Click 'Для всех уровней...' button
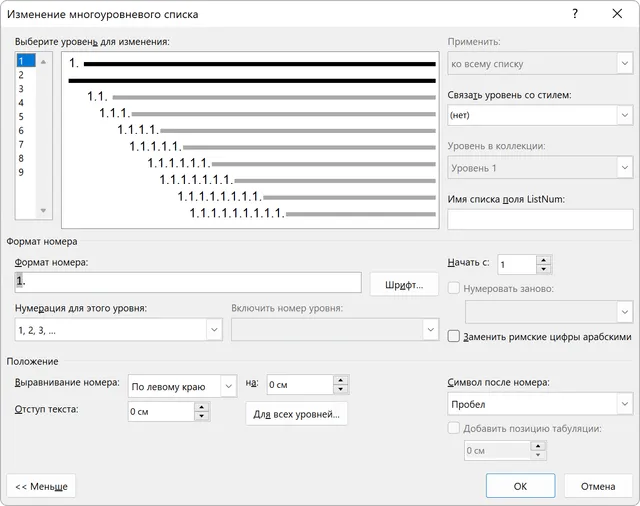 coord(296,414)
